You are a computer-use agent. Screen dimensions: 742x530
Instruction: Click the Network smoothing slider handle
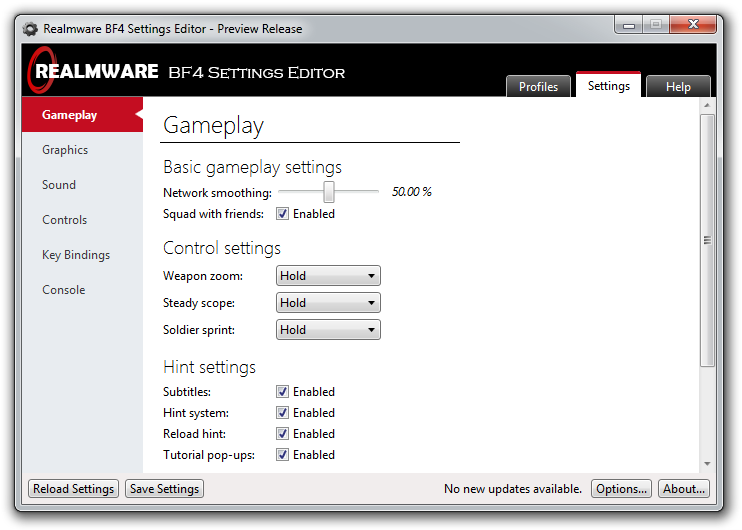pos(329,192)
